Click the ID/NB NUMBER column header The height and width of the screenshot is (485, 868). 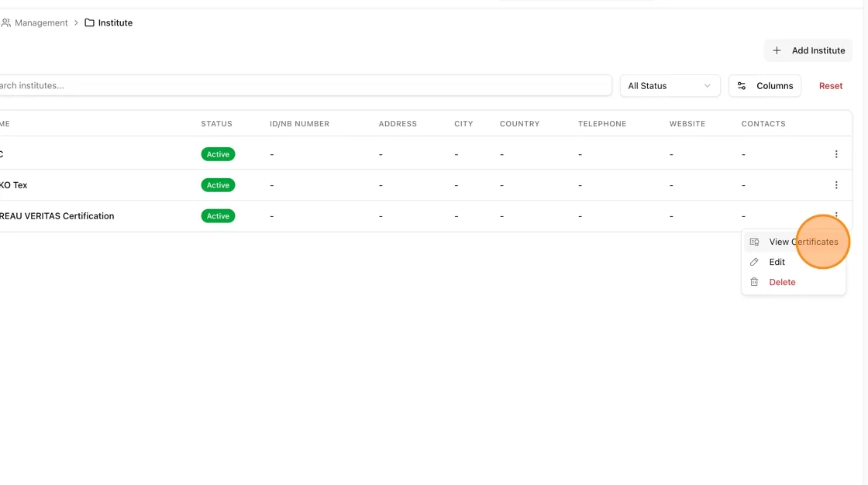tap(299, 123)
